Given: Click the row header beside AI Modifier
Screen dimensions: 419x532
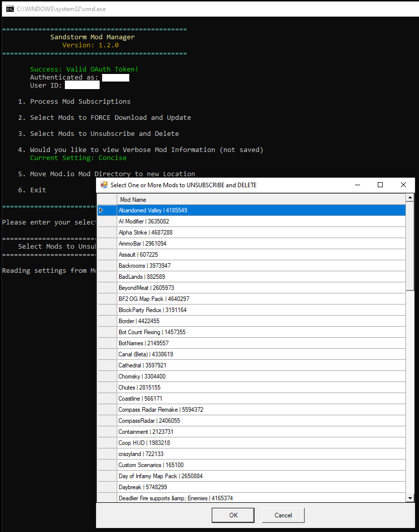Looking at the screenshot, I should coord(107,221).
